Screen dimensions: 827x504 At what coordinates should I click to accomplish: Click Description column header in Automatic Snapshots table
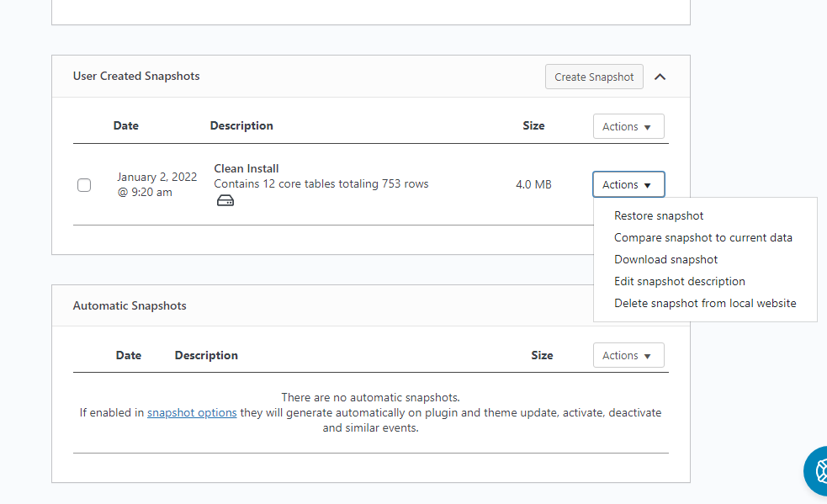[206, 355]
